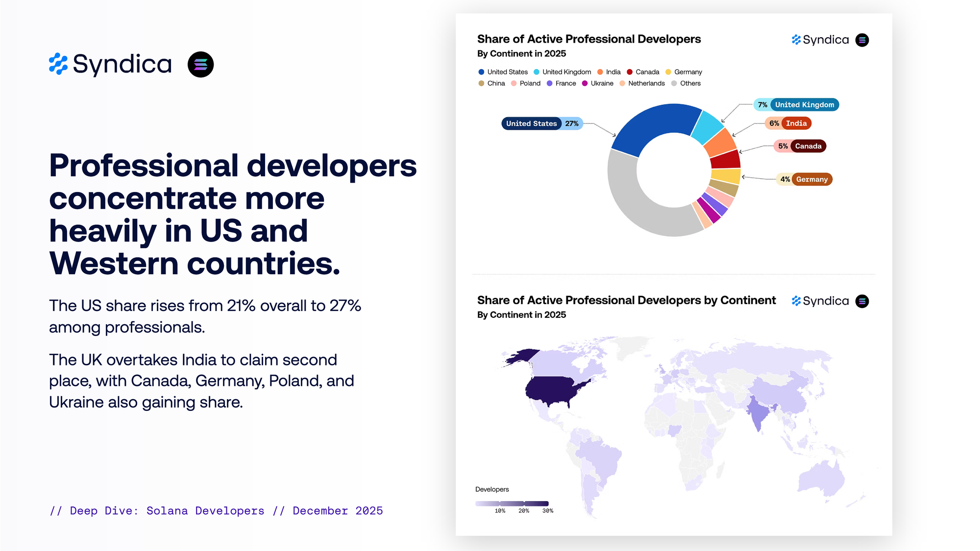The width and height of the screenshot is (980, 551).
Task: Click the large black Solana logo circle
Action: [x=200, y=64]
